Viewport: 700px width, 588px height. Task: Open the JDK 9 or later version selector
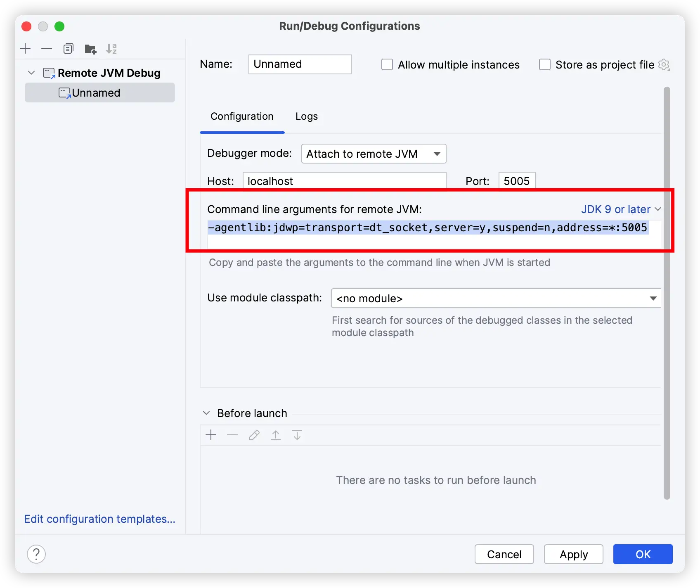point(621,209)
